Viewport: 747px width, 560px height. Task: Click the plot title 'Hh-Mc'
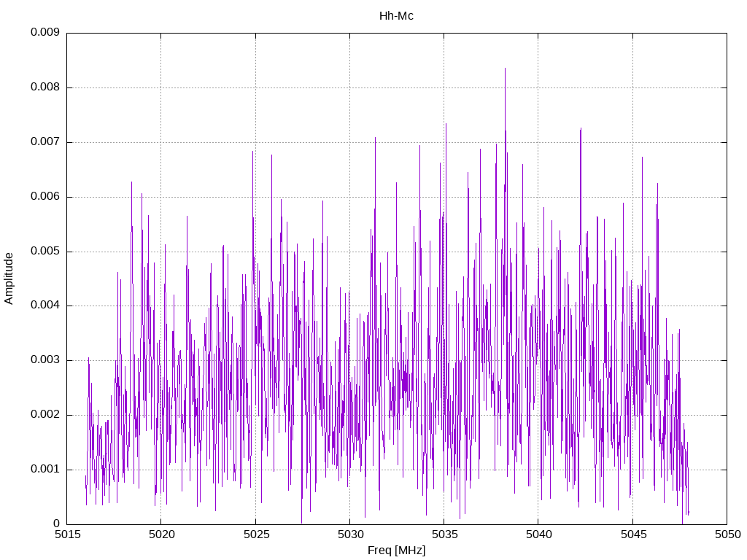pos(396,16)
